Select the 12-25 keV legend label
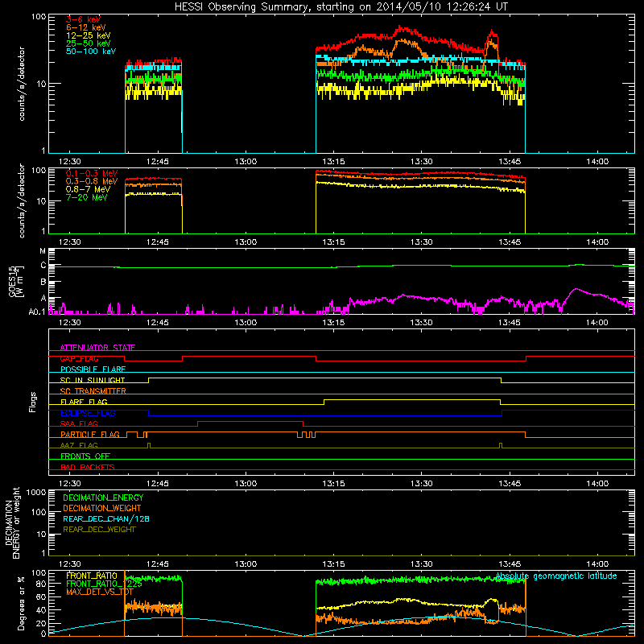This screenshot has width=644, height=644. (x=89, y=35)
